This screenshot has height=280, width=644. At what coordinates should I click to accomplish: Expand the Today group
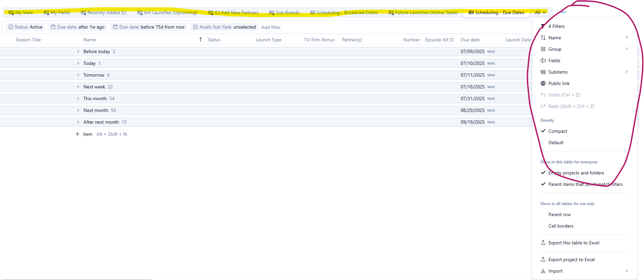click(x=78, y=63)
